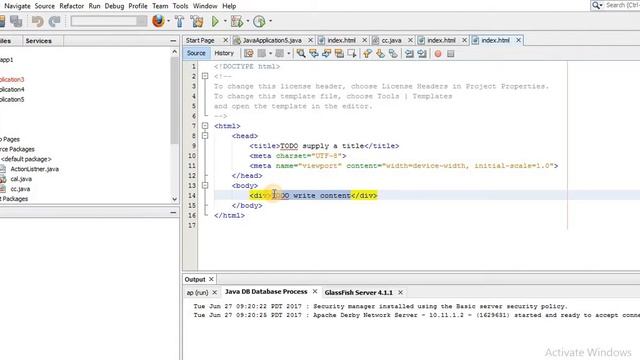This screenshot has width=640, height=360.
Task: Open the Run Project dropdown arrow
Action: coord(225,21)
